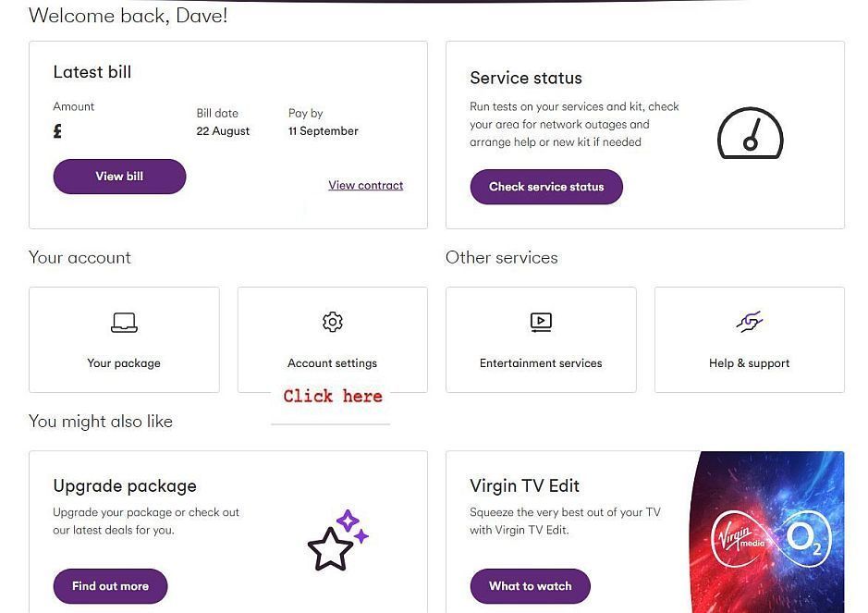Click the laptop icon for Your package
This screenshot has width=868, height=613.
124,323
